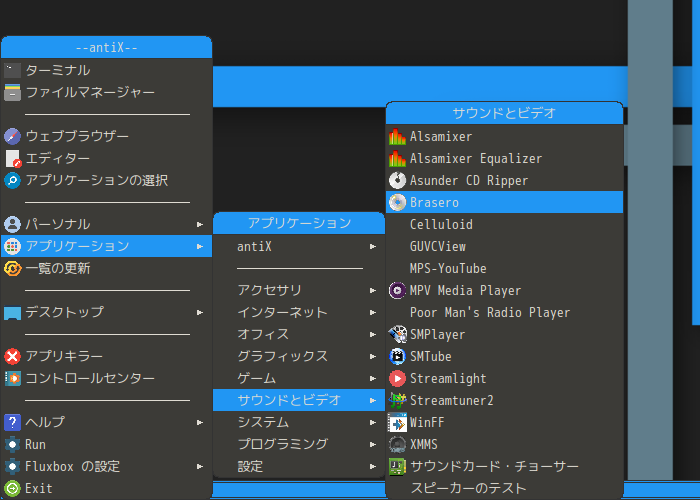This screenshot has height=500, width=700.
Task: Open the プログラミング category
Action: click(x=299, y=444)
